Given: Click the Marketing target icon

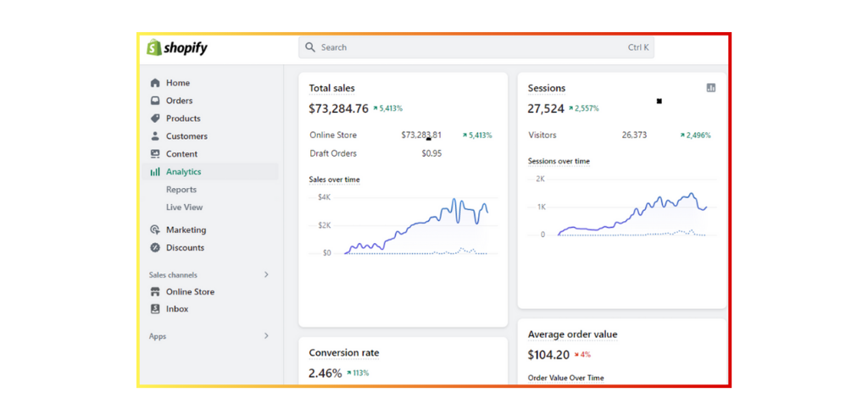Looking at the screenshot, I should 155,230.
